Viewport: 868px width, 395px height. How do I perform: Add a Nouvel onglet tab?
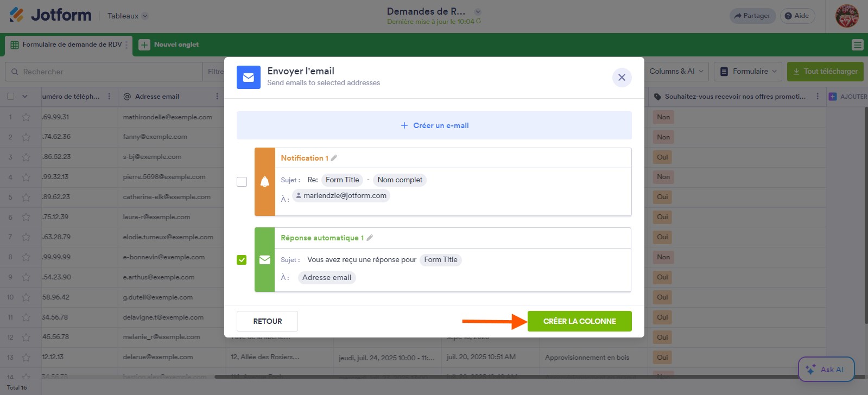click(169, 44)
